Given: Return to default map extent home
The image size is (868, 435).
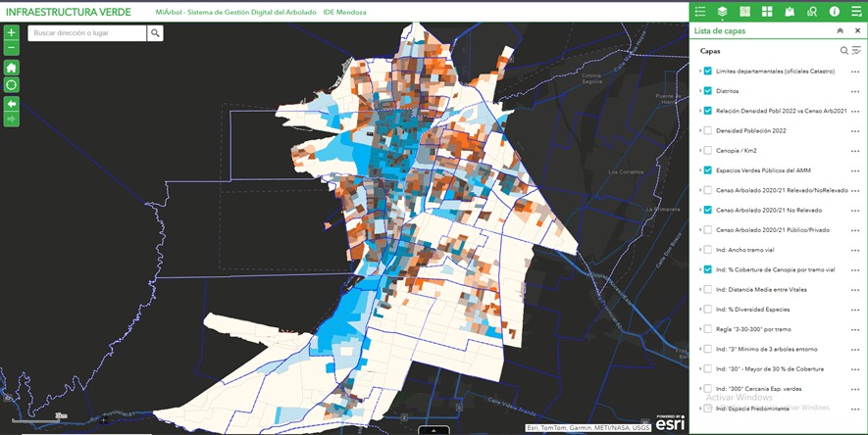Looking at the screenshot, I should (x=12, y=68).
